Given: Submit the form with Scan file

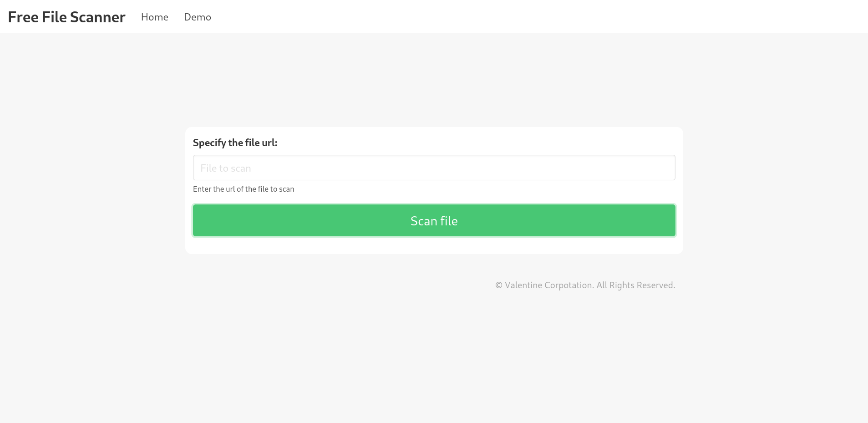Looking at the screenshot, I should (x=434, y=220).
